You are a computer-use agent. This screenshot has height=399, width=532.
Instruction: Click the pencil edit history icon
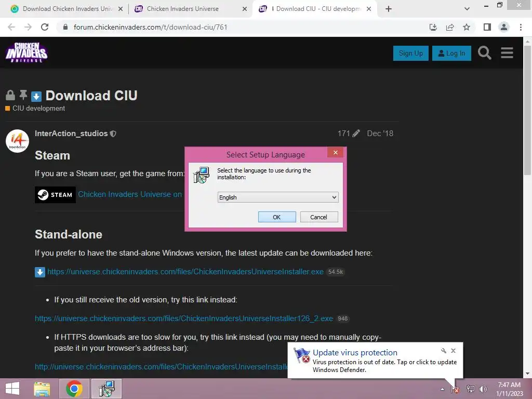point(356,134)
